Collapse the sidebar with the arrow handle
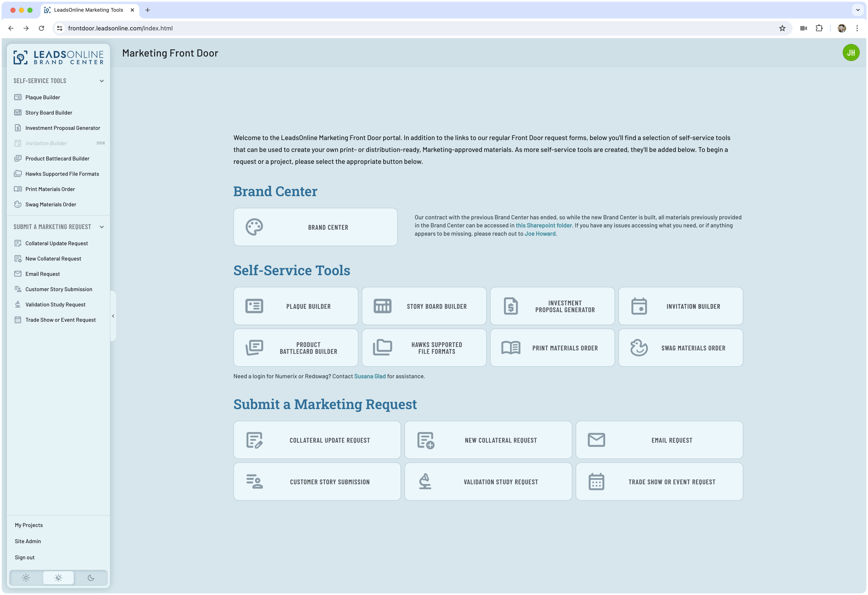Screen dimensions: 868x595 click(x=113, y=316)
